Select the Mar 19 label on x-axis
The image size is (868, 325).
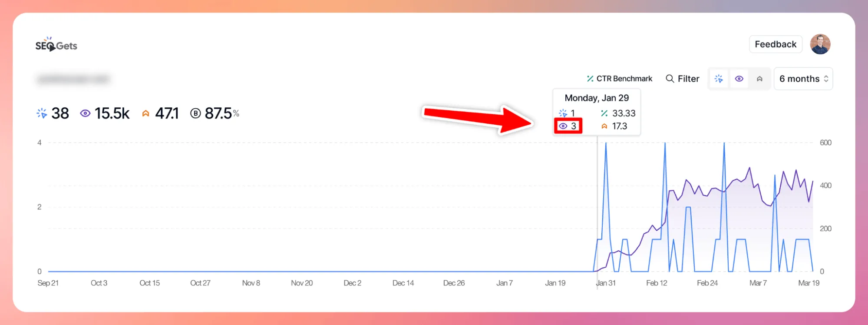[x=809, y=283]
